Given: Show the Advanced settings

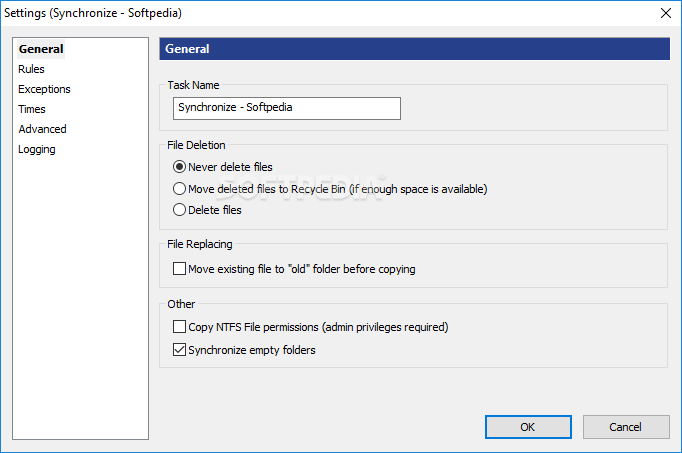Looking at the screenshot, I should [42, 129].
